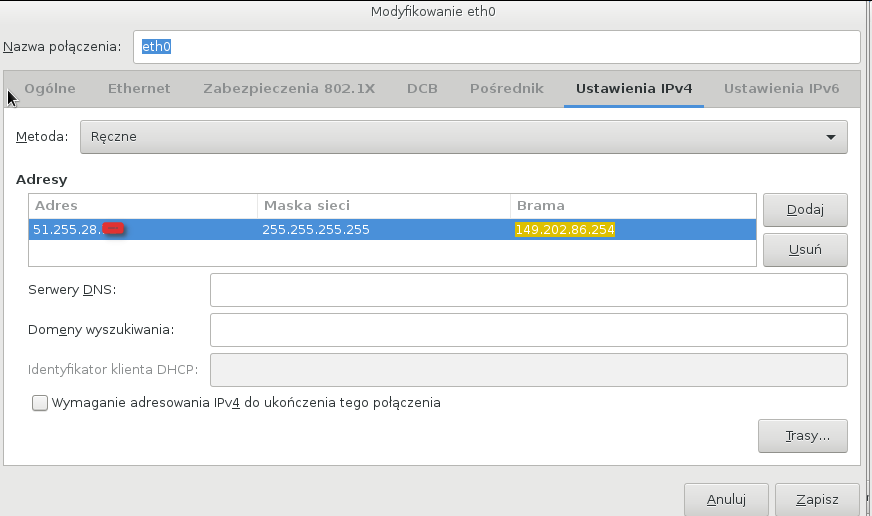The image size is (872, 516).
Task: Select the Zabezpieczenia 802.1X tab
Action: (x=288, y=88)
